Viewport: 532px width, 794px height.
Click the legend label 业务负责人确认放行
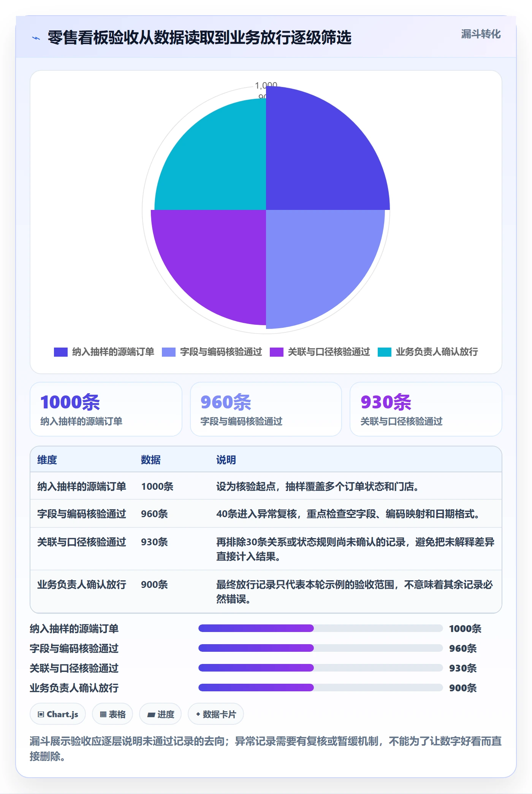coord(437,352)
